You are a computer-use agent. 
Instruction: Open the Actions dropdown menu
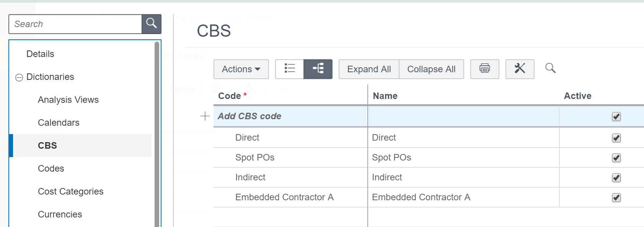[x=241, y=69]
